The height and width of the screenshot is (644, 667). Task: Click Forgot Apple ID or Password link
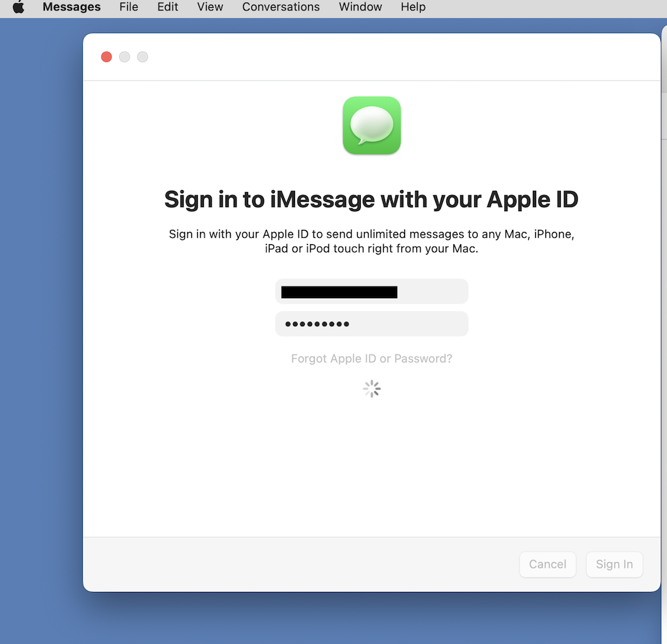pyautogui.click(x=371, y=359)
